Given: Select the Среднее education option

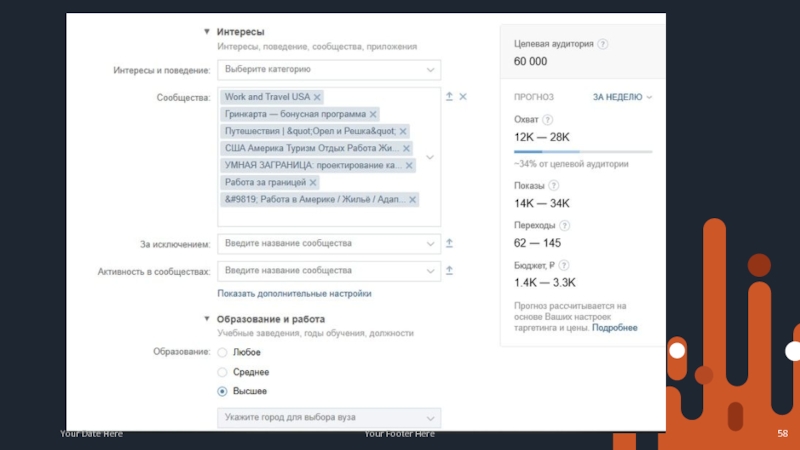Looking at the screenshot, I should coord(223,372).
